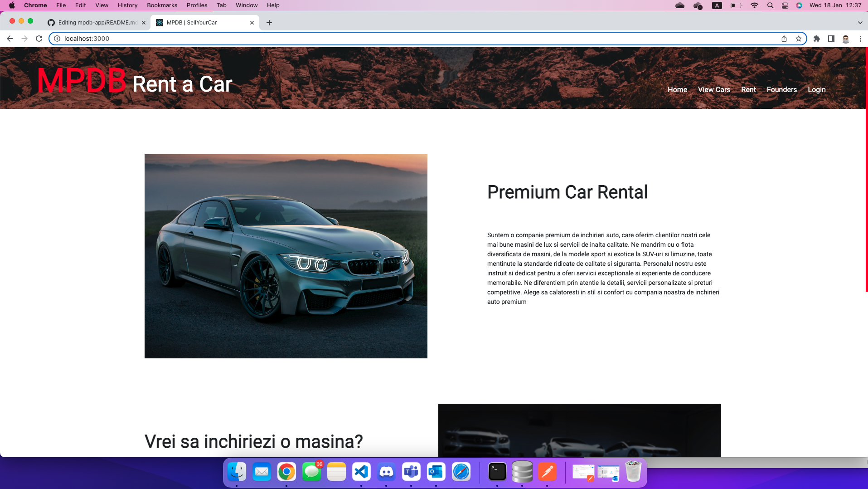Click the dark showroom cars image

tap(579, 430)
